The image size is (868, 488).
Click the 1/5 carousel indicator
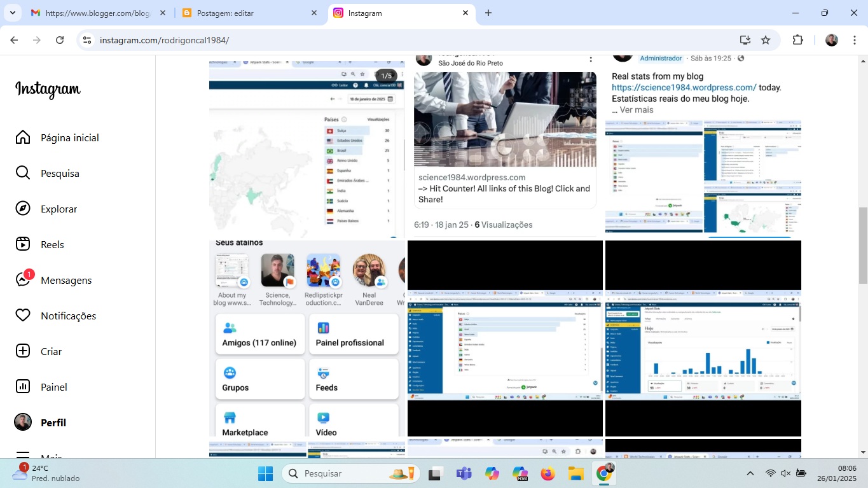tap(387, 76)
